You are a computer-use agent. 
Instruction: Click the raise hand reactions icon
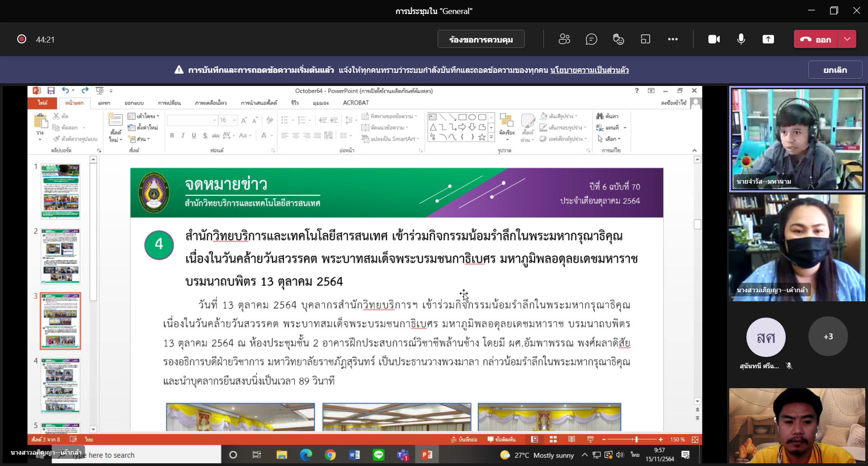pyautogui.click(x=618, y=39)
